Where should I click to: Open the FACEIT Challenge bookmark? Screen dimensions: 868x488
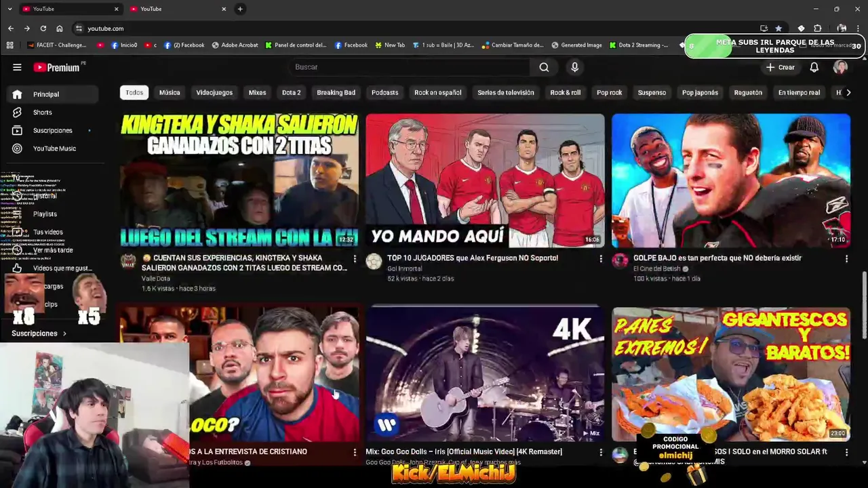pyautogui.click(x=57, y=45)
